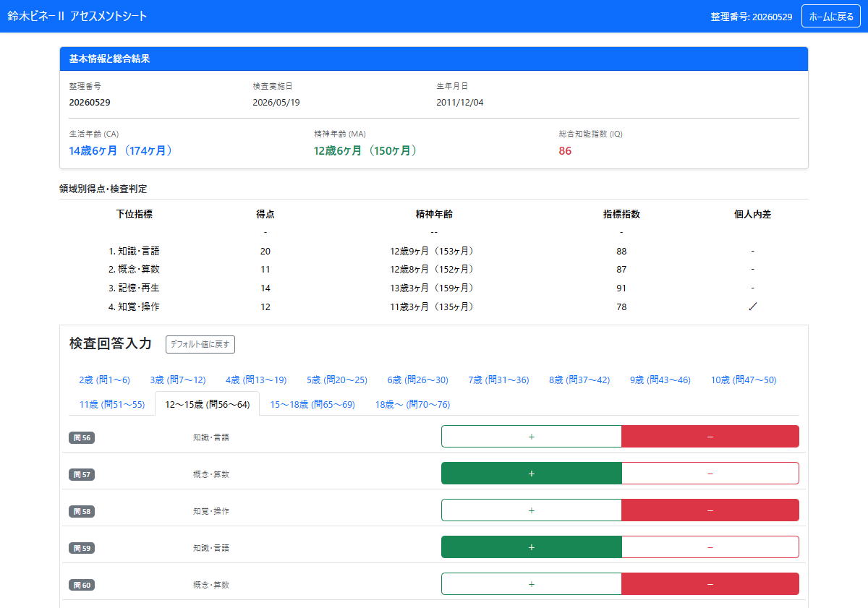868x608 pixels.
Task: Click the 4. 知覚･操作 row label
Action: pyautogui.click(x=134, y=307)
